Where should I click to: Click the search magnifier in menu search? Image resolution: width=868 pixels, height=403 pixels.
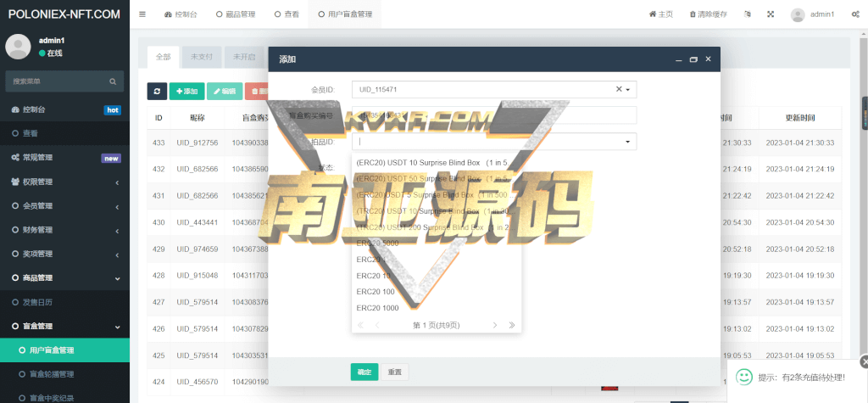click(113, 81)
